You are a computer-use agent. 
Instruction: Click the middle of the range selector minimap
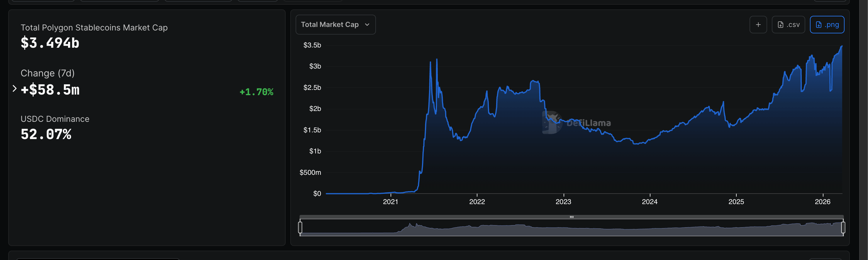[x=572, y=228]
